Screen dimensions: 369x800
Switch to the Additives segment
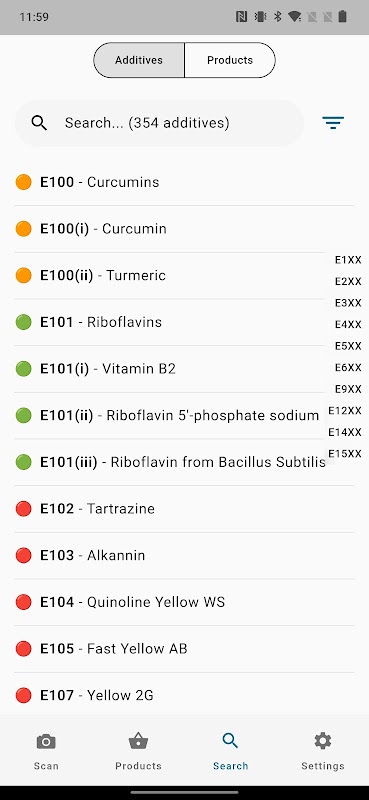[x=139, y=60]
